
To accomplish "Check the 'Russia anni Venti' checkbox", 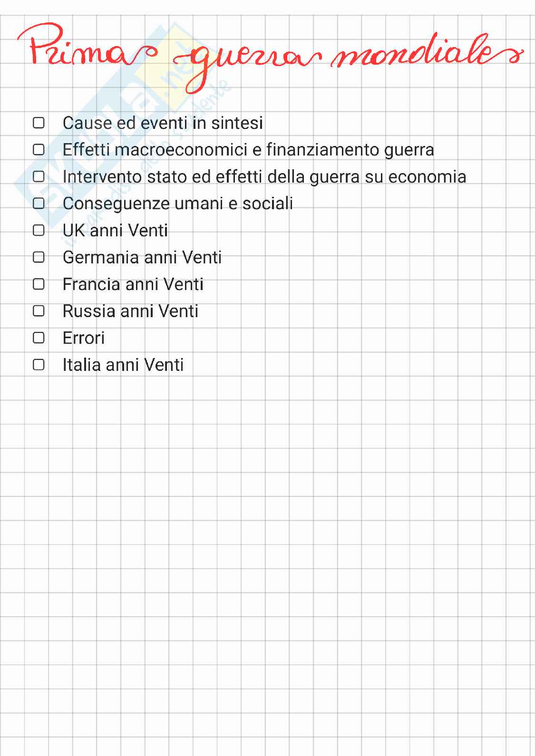I will point(39,311).
